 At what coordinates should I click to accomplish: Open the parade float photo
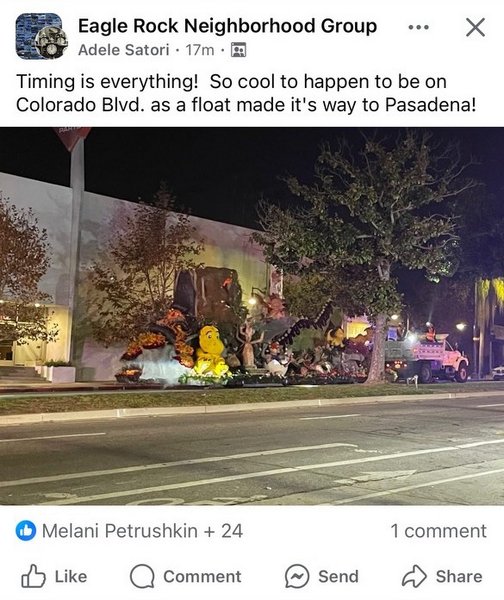pyautogui.click(x=252, y=316)
